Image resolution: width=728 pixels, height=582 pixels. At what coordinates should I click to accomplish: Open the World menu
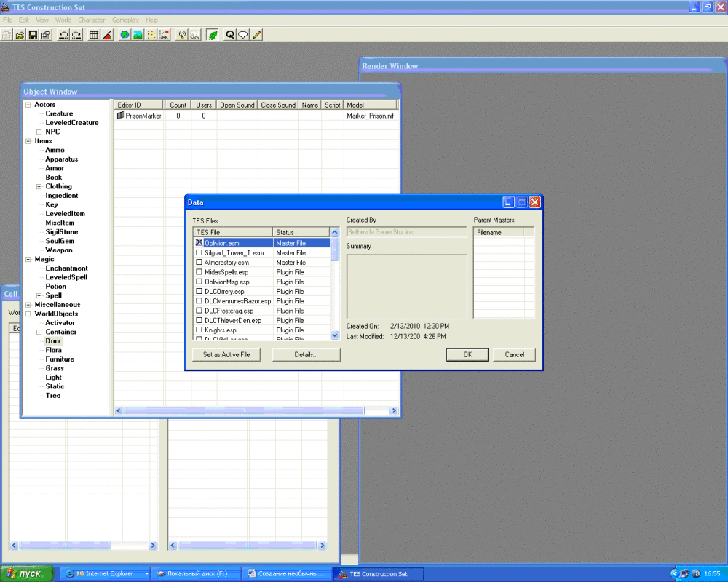tap(63, 20)
